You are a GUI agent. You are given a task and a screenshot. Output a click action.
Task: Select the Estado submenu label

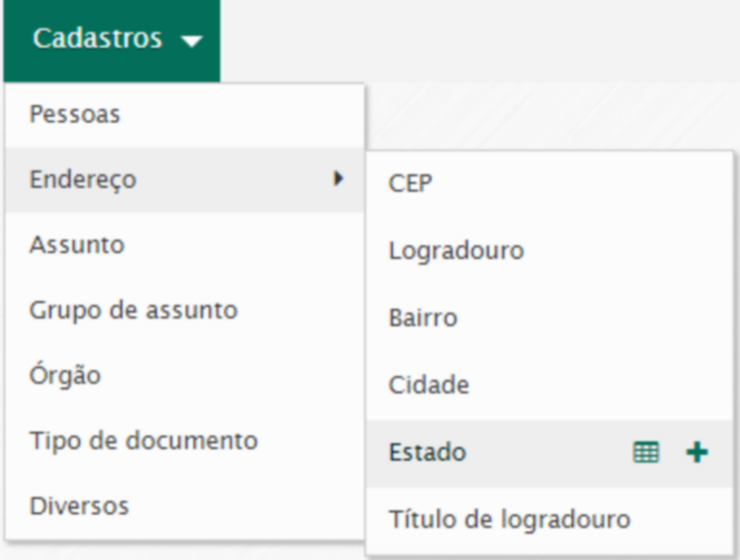428,453
